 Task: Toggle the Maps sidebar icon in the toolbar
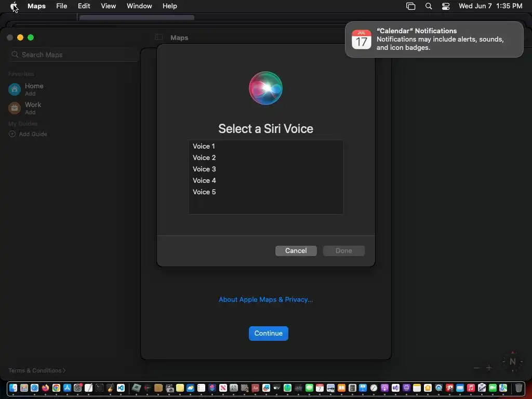158,37
